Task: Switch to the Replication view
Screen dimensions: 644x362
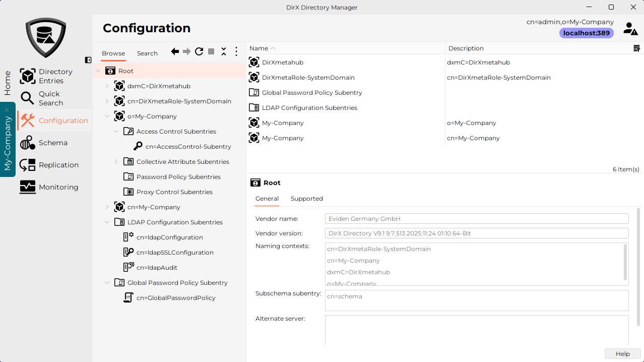Action: click(x=59, y=165)
